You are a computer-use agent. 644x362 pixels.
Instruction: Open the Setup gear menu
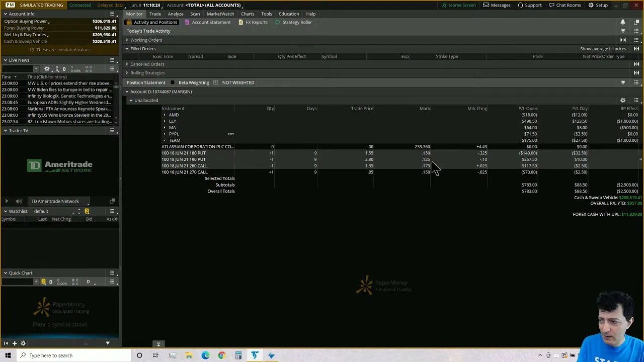(x=598, y=5)
